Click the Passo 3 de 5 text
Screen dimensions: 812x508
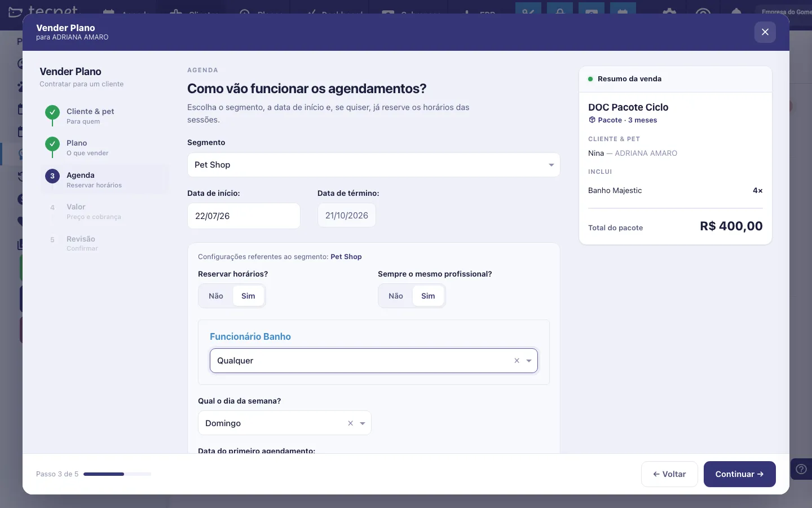point(57,474)
